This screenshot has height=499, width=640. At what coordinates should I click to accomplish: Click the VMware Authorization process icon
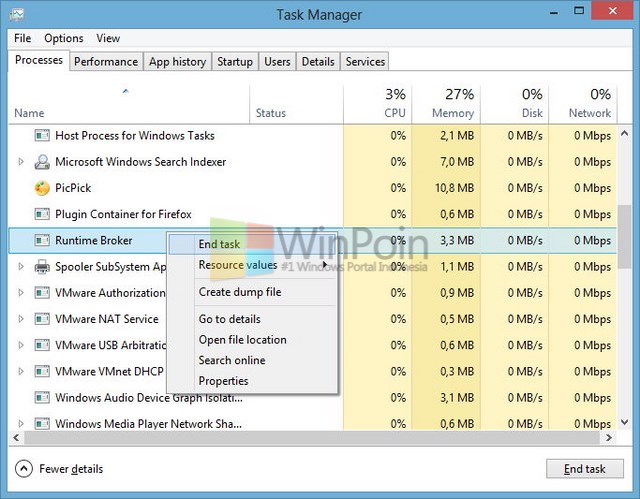(x=42, y=293)
